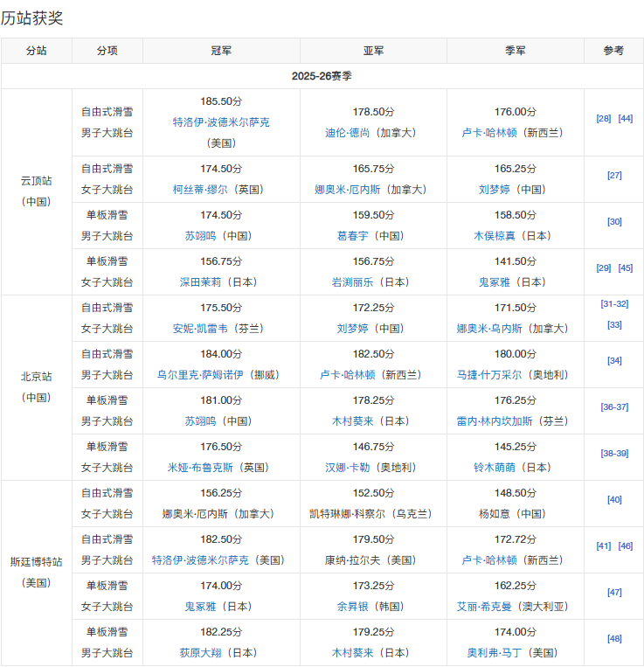Viewport: 644px width, 667px height.
Task: Select the 云顶站 (中国) station cell
Action: click(x=37, y=191)
